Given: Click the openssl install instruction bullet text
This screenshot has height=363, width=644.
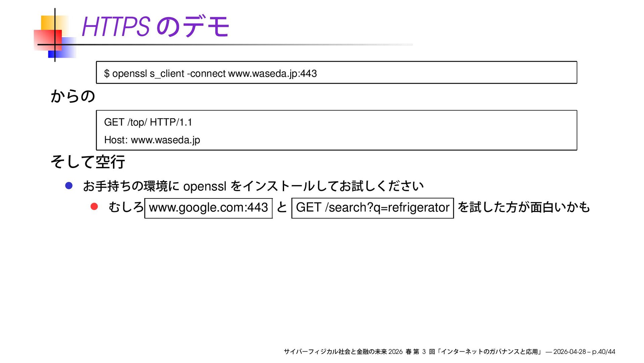Looking at the screenshot, I should tap(253, 186).
